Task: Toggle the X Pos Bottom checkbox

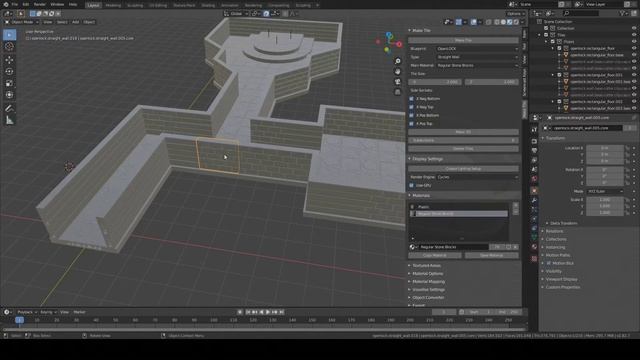Action: 411,116
